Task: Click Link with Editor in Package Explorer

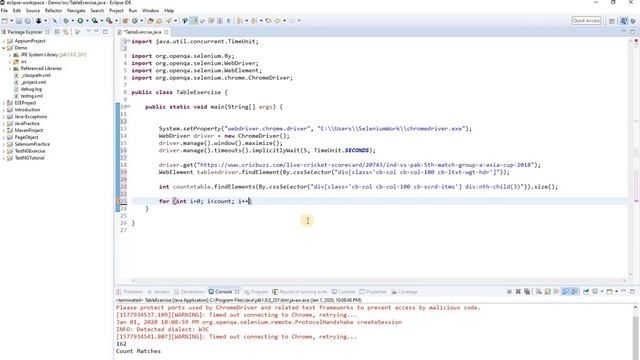Action: pos(66,32)
